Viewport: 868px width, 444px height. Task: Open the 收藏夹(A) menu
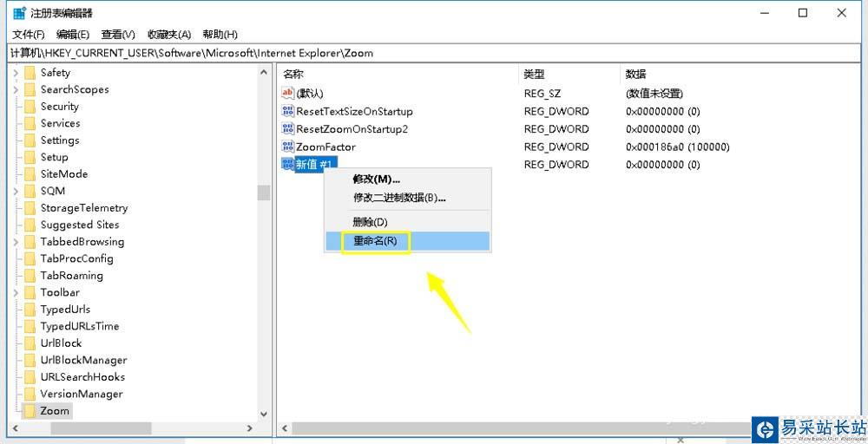tap(169, 35)
